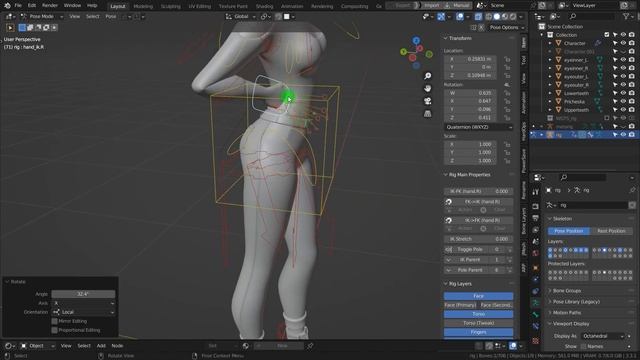Click the Rotate Angle 32.4° field

[83, 294]
